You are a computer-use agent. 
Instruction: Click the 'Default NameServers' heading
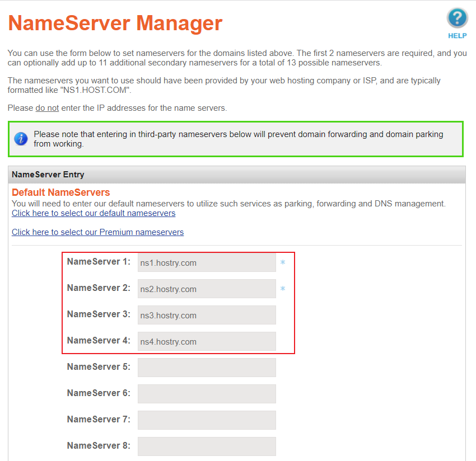tap(60, 192)
